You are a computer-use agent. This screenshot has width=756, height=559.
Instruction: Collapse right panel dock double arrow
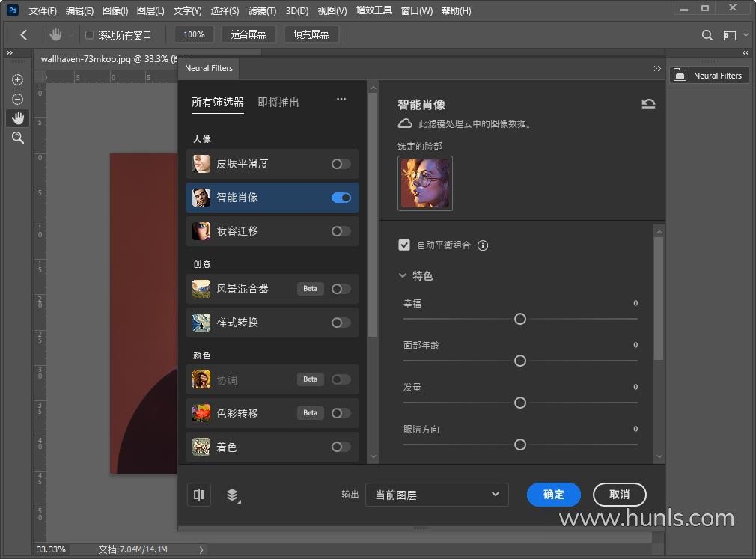(746, 52)
